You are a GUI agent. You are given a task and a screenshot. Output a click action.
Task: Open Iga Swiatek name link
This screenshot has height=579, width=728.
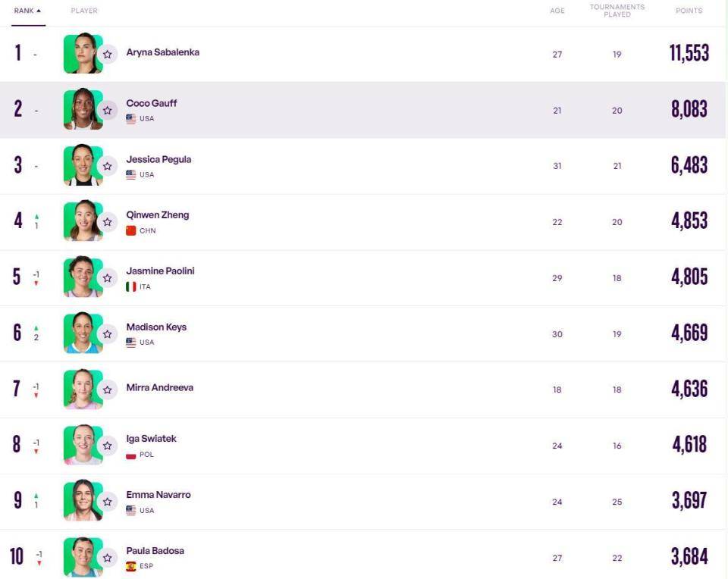pos(152,439)
